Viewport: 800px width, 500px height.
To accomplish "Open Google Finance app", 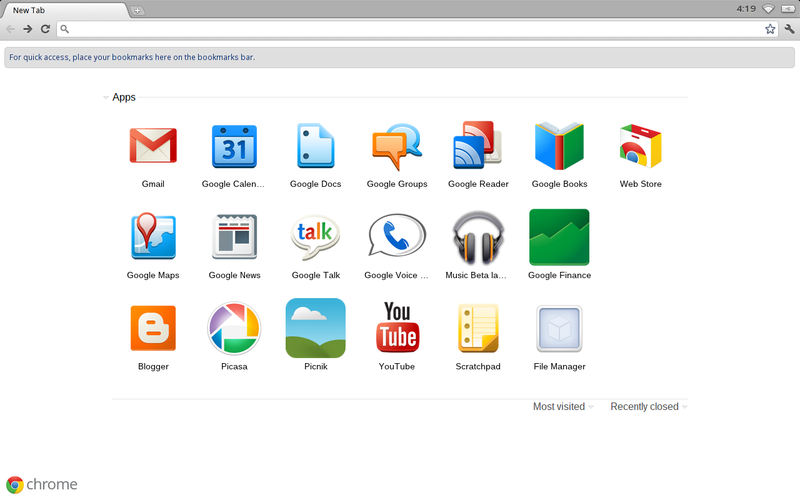I will (x=559, y=237).
